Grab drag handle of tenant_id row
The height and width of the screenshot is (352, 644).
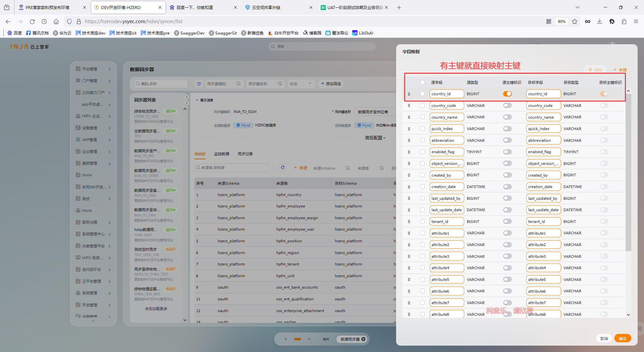point(409,222)
